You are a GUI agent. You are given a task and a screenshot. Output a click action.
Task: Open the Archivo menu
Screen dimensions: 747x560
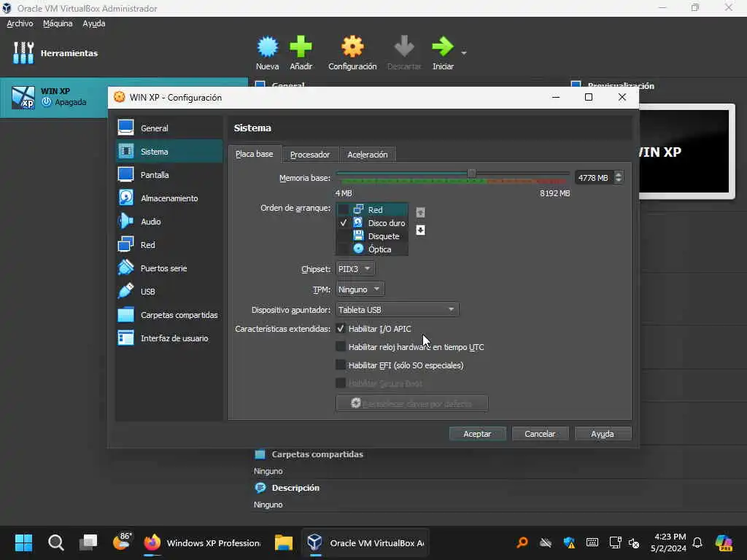click(x=20, y=23)
